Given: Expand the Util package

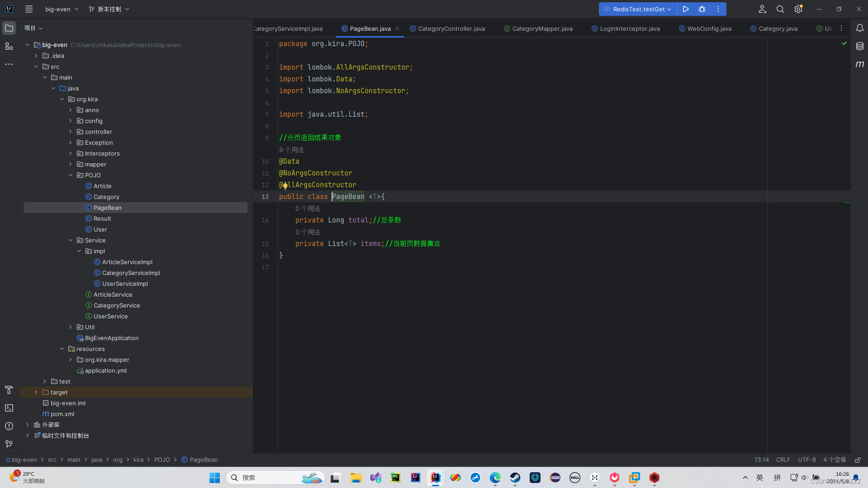Looking at the screenshot, I should coord(71,327).
